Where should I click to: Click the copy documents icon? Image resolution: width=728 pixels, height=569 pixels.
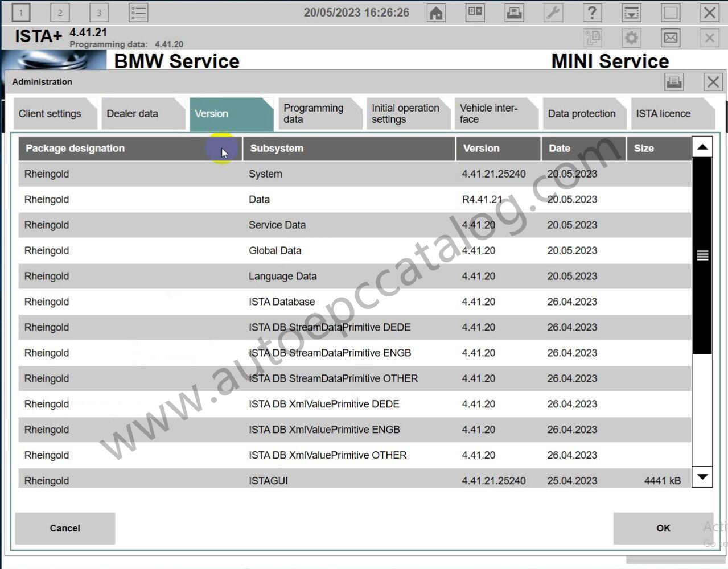click(x=593, y=38)
